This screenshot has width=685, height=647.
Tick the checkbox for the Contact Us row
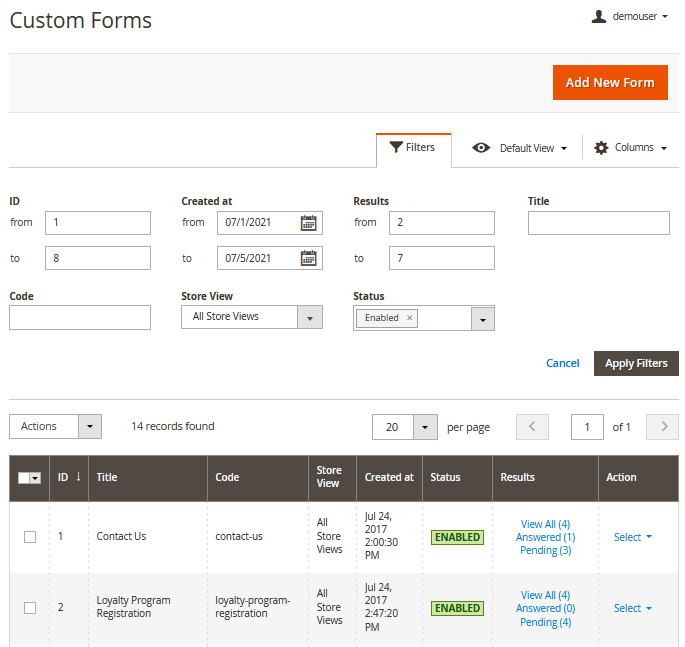point(30,537)
